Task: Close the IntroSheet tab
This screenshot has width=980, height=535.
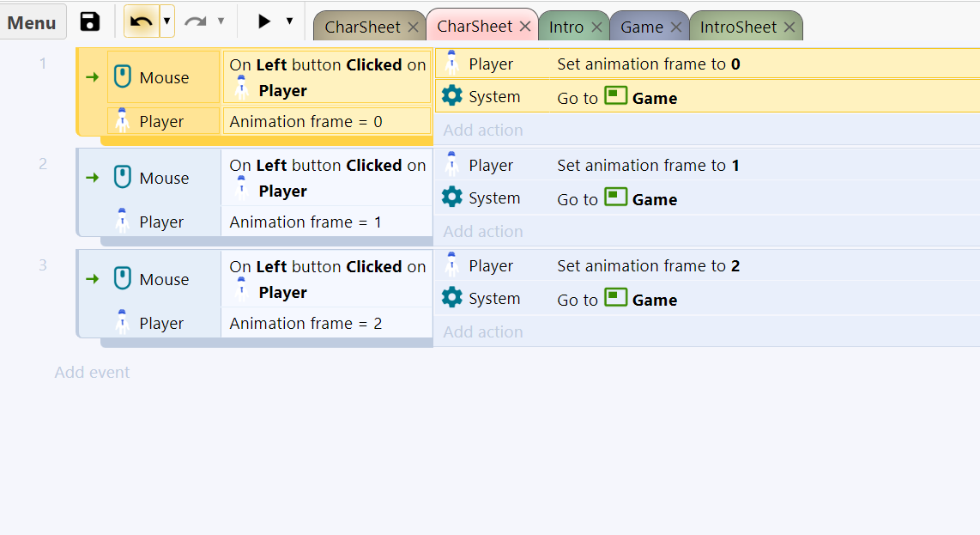Action: coord(789,27)
